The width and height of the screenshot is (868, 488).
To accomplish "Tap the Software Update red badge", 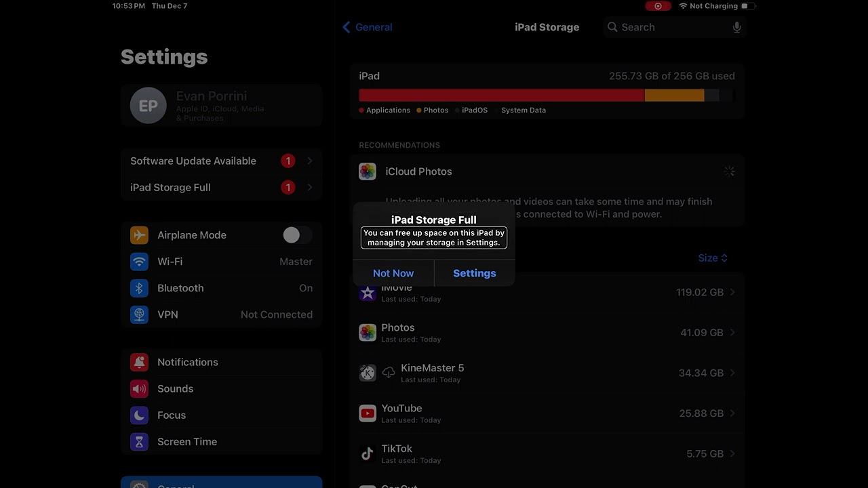I will (288, 161).
